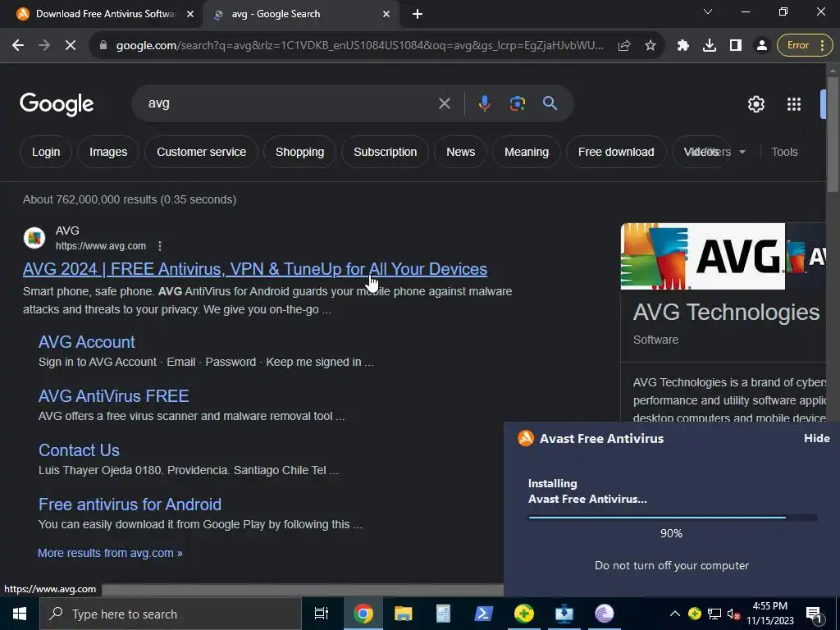Open Task View on the taskbar
Viewport: 840px width, 630px height.
(x=322, y=614)
